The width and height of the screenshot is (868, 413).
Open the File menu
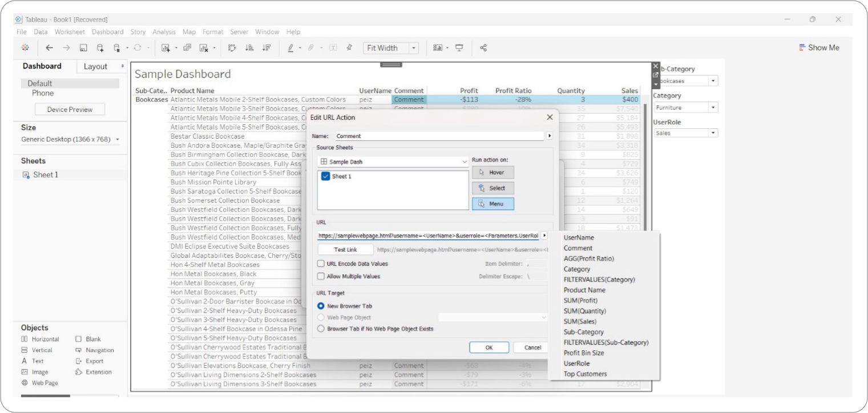coord(22,32)
